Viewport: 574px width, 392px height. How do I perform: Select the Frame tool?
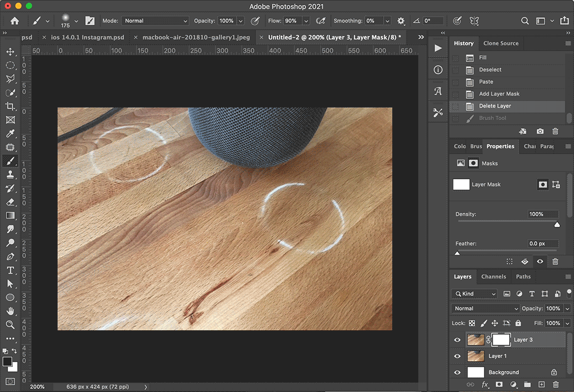(10, 120)
